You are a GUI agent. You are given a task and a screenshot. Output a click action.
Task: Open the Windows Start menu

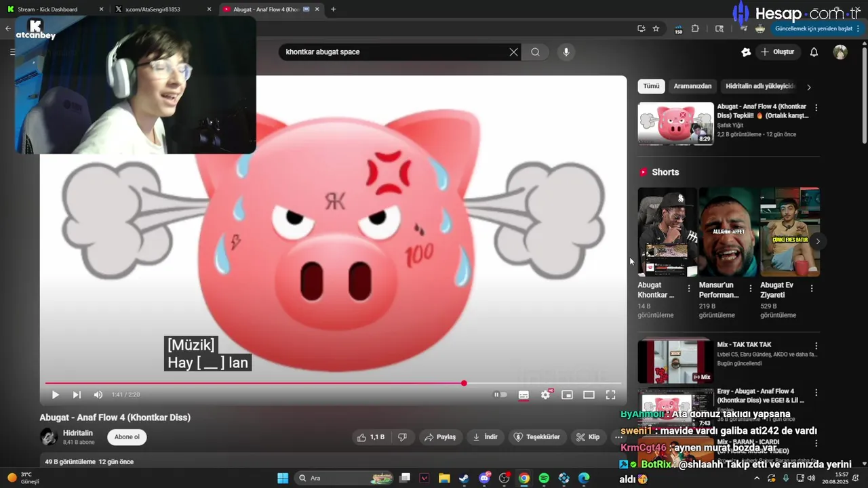coord(283,478)
